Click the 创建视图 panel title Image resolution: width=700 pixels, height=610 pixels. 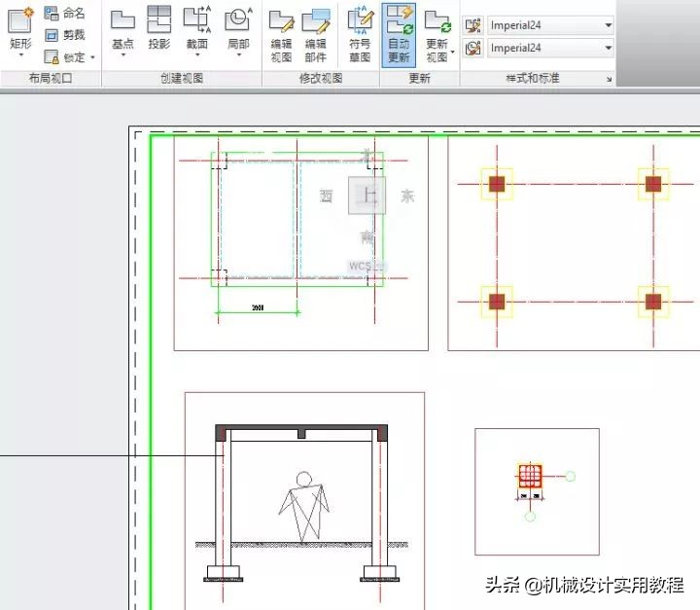(182, 78)
